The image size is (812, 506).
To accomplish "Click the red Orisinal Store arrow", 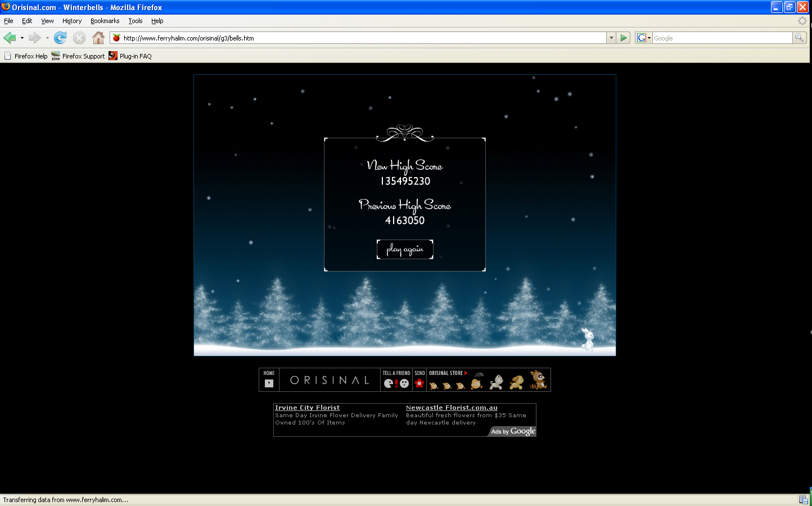I will [466, 373].
